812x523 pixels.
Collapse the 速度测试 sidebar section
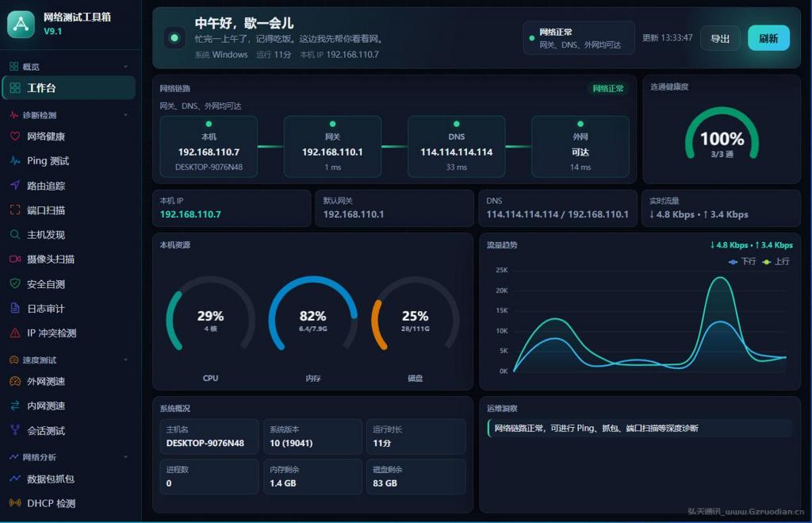click(125, 360)
